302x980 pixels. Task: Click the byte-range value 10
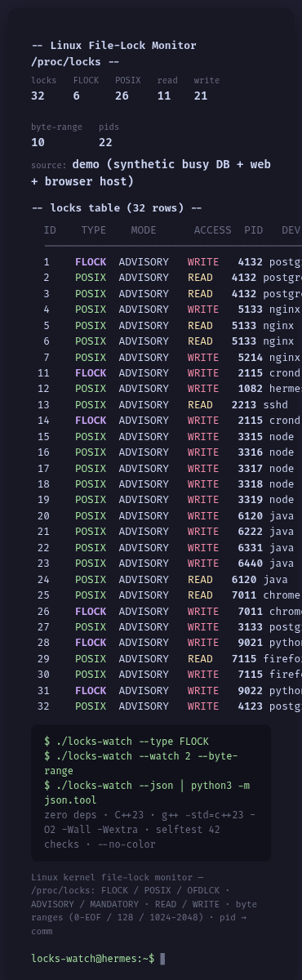tap(38, 142)
